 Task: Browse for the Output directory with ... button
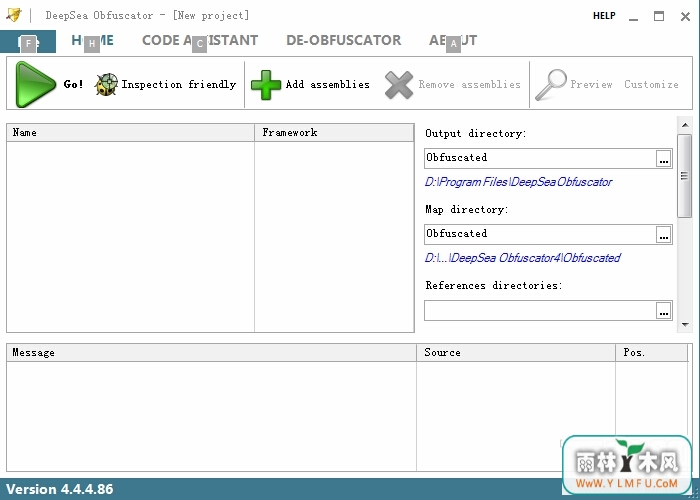pyautogui.click(x=664, y=158)
